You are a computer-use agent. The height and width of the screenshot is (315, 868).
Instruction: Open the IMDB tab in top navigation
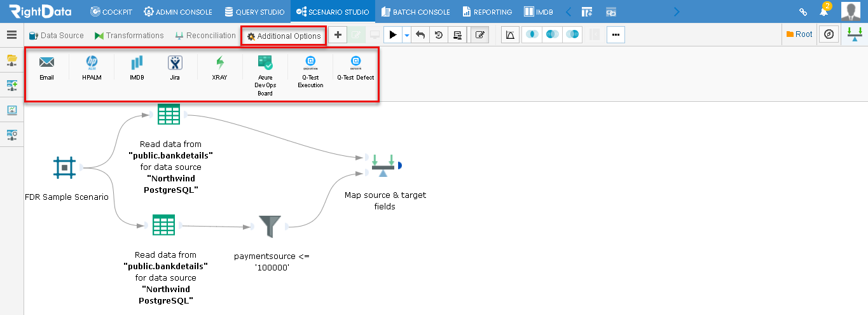pos(539,11)
